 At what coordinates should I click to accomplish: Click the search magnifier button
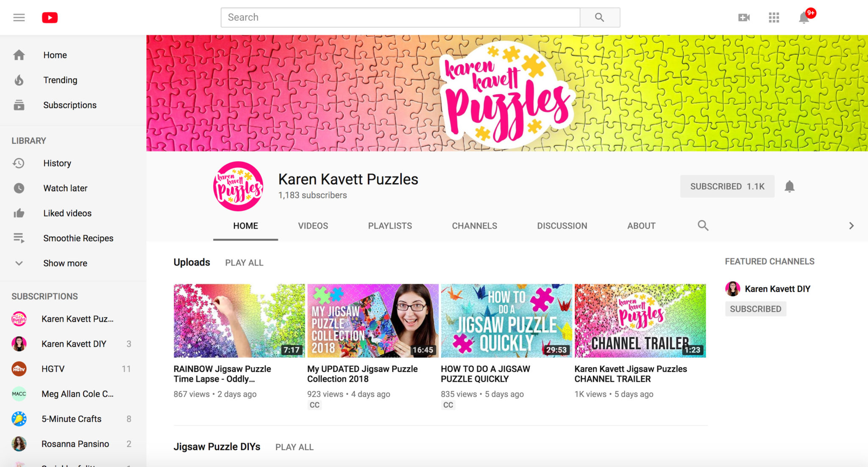point(600,17)
